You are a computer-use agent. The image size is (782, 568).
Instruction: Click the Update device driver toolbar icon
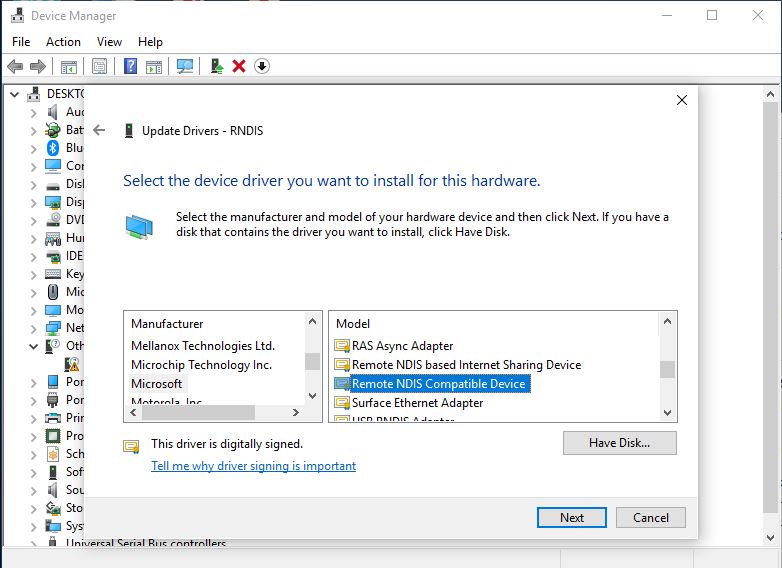tap(216, 66)
